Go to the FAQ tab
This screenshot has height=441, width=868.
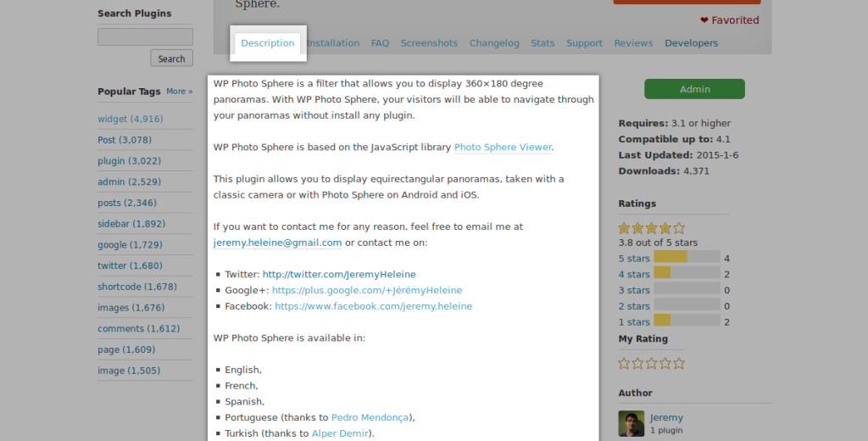tap(380, 43)
